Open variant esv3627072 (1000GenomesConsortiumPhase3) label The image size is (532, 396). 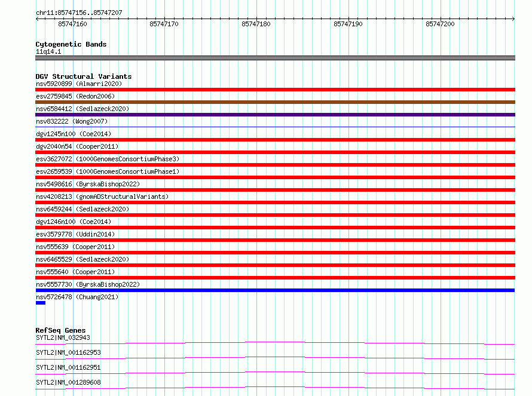pos(108,159)
